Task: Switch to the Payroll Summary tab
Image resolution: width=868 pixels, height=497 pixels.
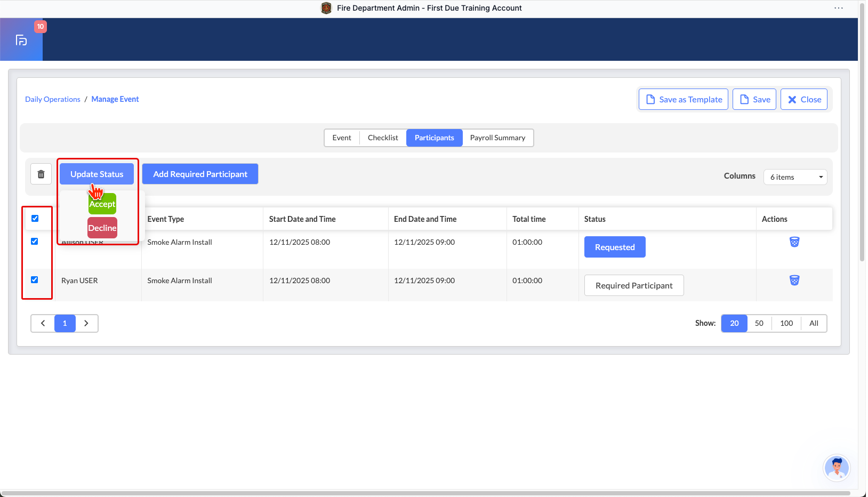Action: pos(497,138)
